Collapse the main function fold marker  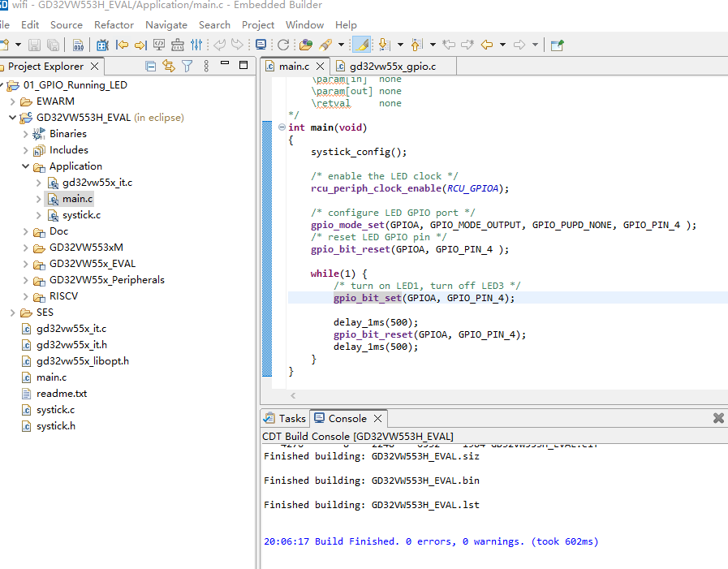[282, 127]
